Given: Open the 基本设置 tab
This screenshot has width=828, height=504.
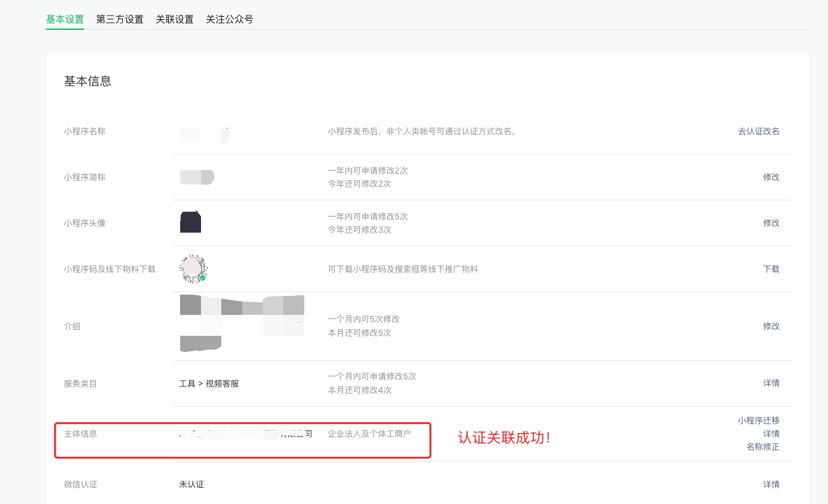Looking at the screenshot, I should tap(65, 19).
